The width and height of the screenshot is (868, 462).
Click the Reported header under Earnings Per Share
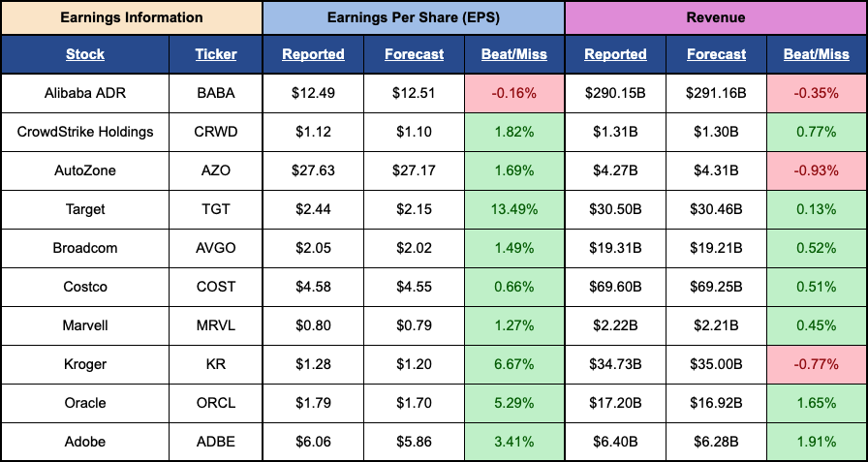pos(313,54)
